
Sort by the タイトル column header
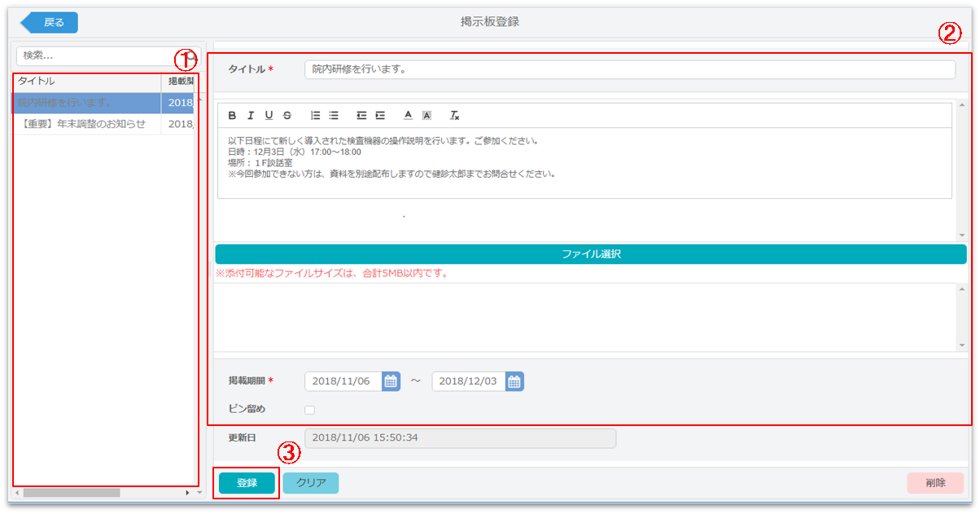[x=86, y=81]
